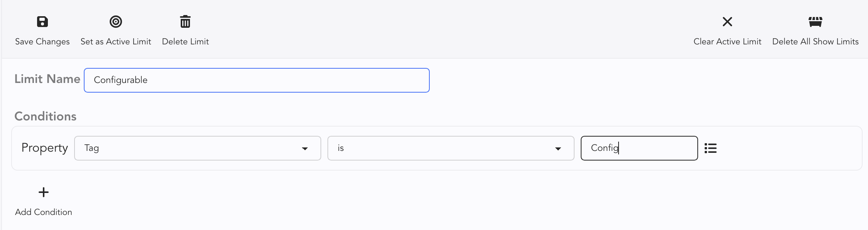
Task: Open the value list icon beside Config field
Action: tap(710, 148)
